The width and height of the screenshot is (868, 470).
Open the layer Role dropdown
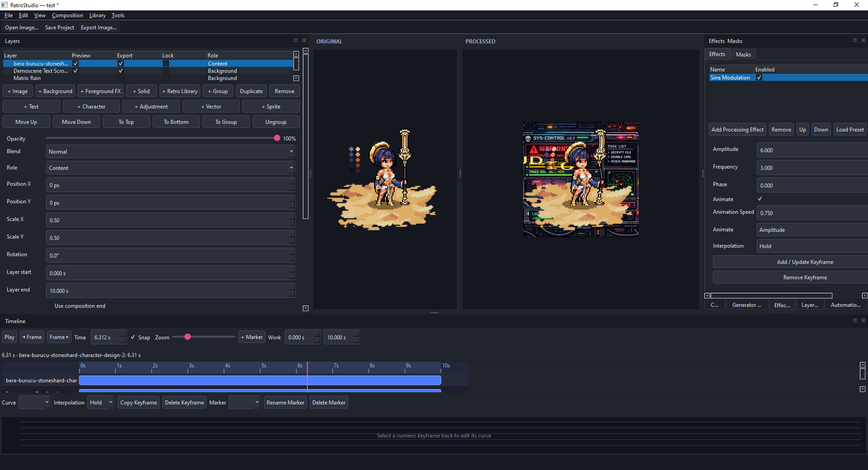click(x=170, y=168)
